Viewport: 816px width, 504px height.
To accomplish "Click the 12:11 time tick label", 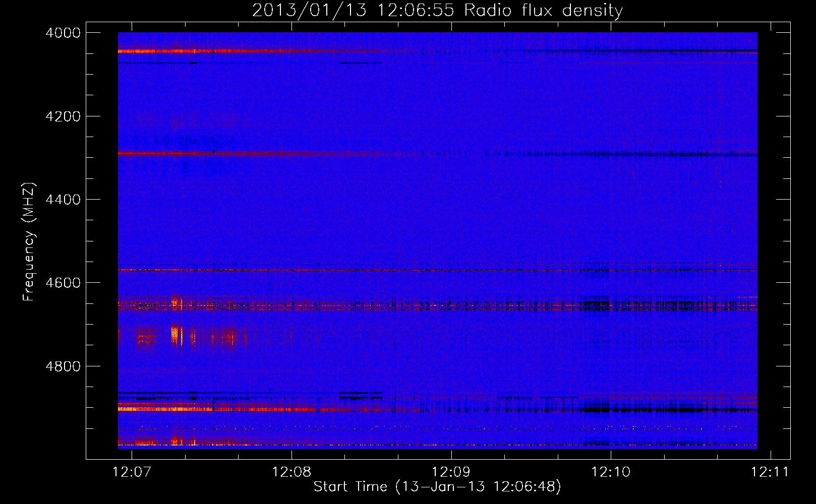I will tap(770, 472).
